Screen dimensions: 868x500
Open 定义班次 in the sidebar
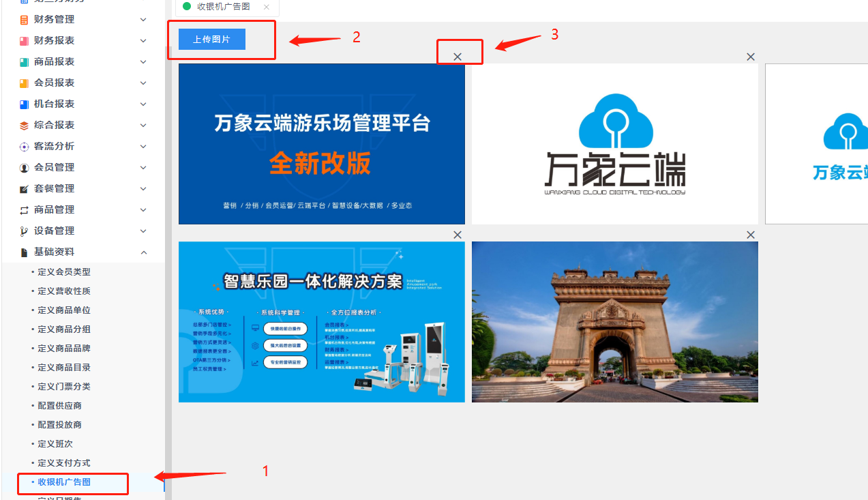(x=55, y=444)
